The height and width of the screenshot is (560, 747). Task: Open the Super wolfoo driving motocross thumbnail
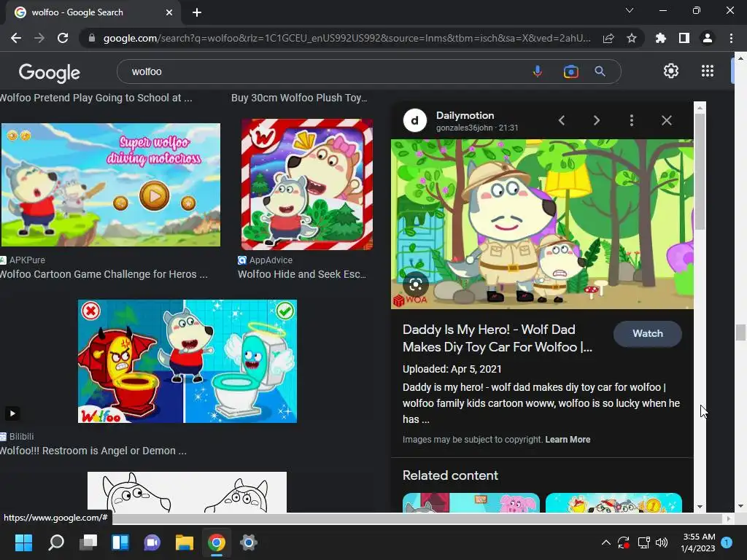point(111,184)
